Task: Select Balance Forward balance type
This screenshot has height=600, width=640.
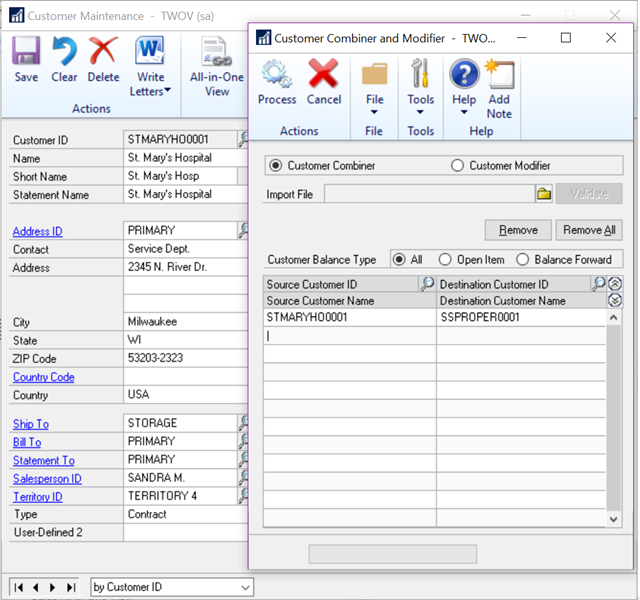Action: point(522,260)
